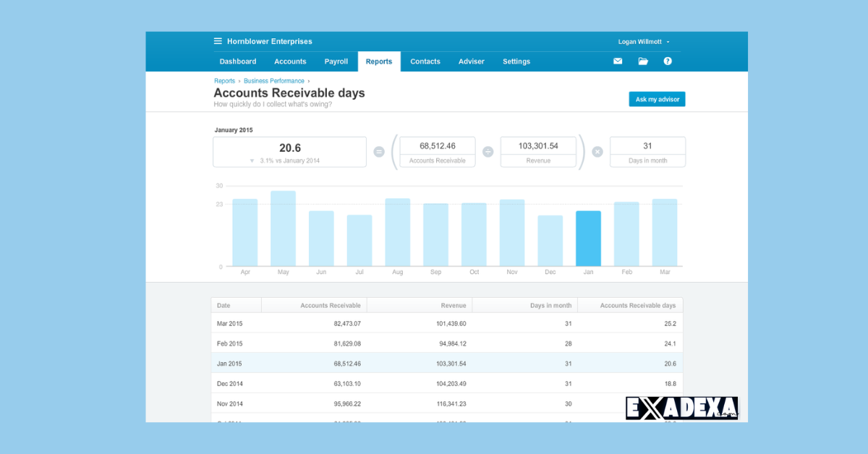Click the Ask my advisor button

657,99
